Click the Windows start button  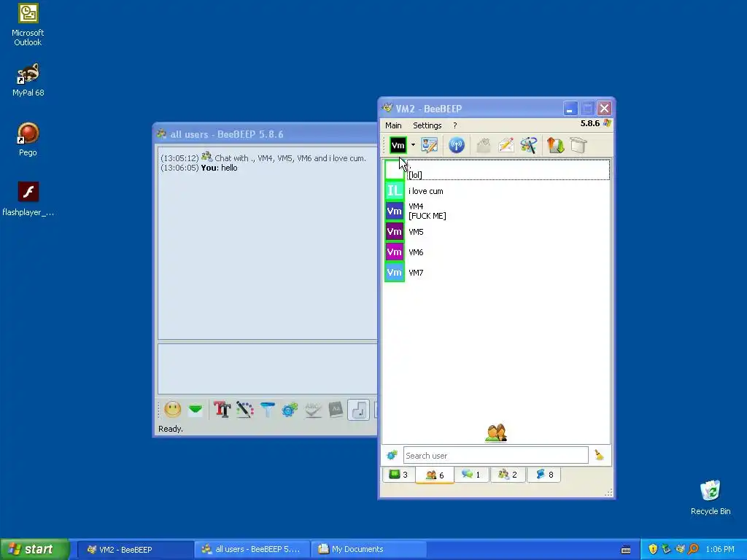coord(35,549)
